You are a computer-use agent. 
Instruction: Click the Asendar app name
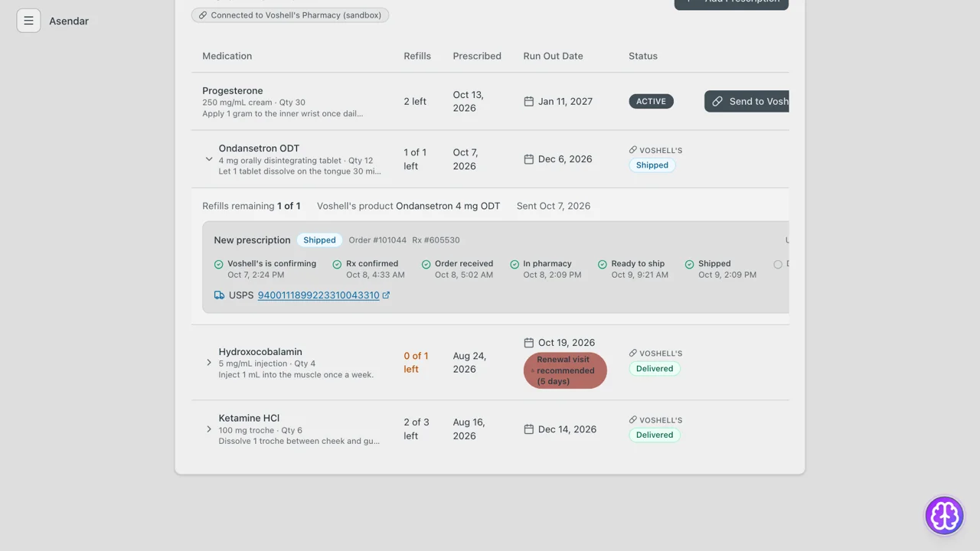point(69,21)
